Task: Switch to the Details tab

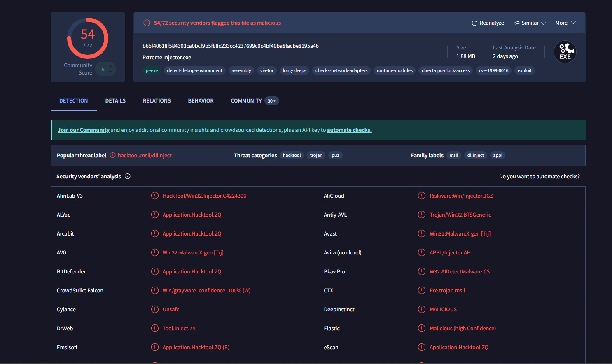Action: pyautogui.click(x=115, y=101)
